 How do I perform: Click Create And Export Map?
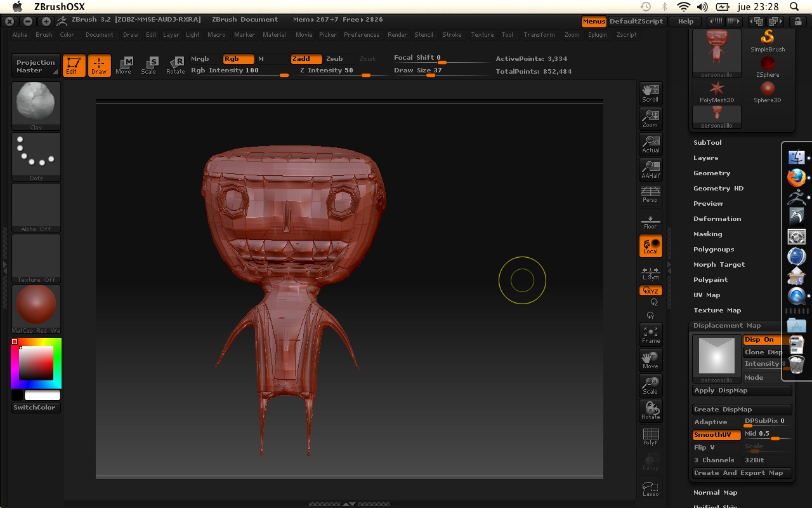pos(742,473)
